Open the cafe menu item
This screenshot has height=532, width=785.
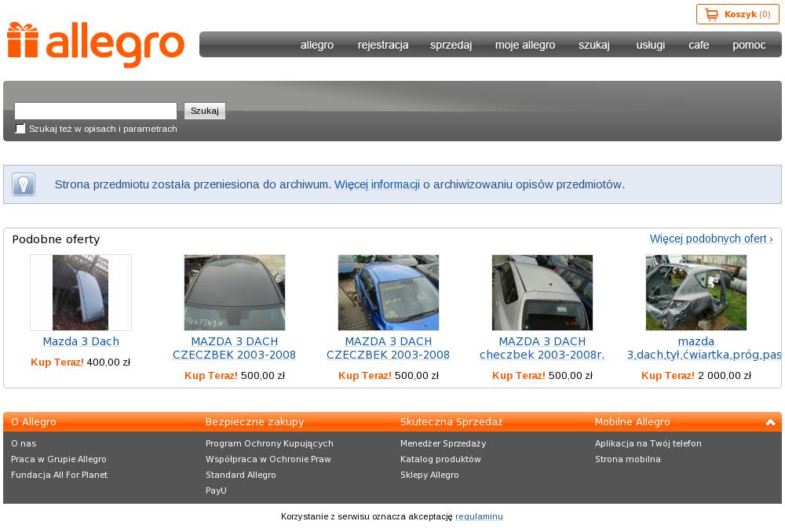tap(699, 45)
